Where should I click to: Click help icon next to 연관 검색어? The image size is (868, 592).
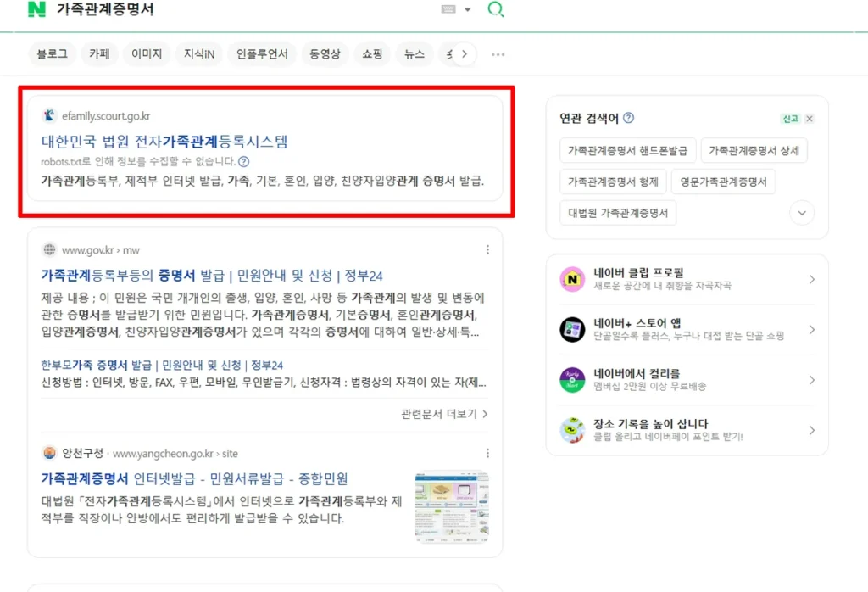pos(628,118)
